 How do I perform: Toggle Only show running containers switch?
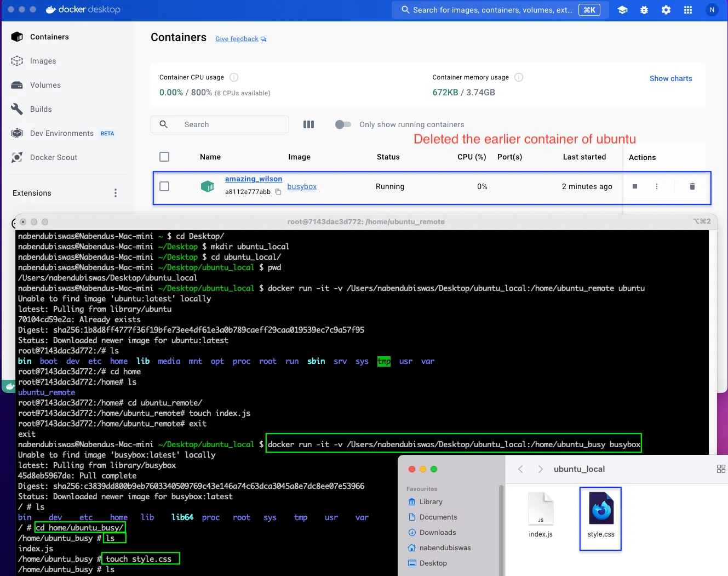point(343,124)
